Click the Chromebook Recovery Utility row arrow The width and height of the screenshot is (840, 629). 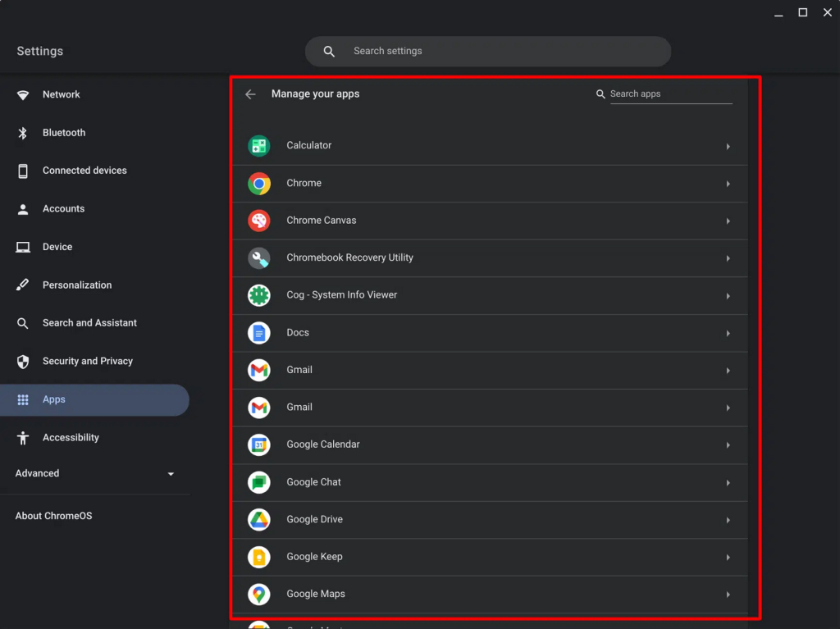(728, 258)
